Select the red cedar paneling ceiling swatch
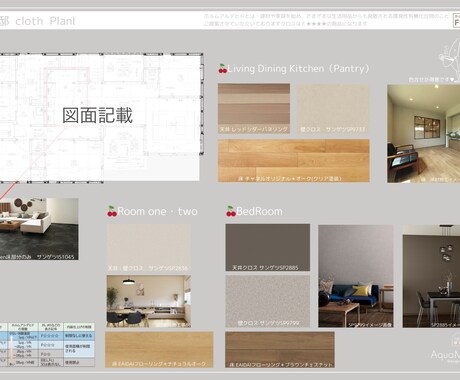Viewport: 460px width, 380px height. [254, 109]
